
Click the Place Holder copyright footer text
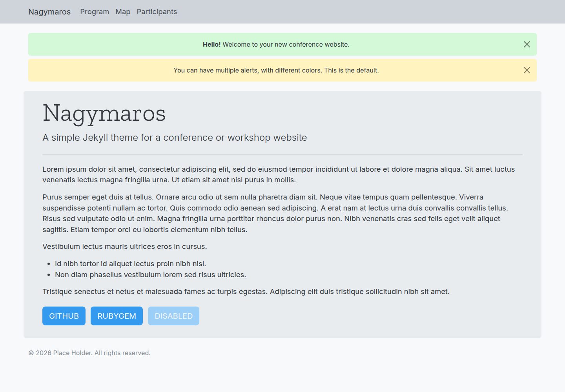[89, 353]
